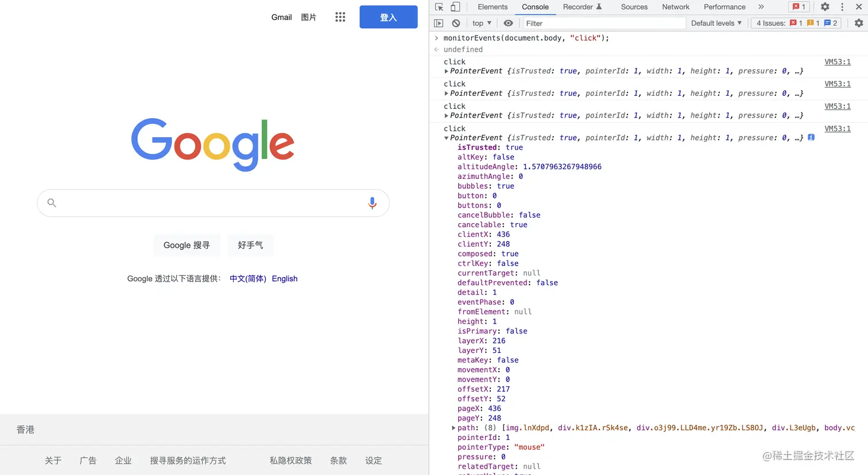Viewport: 868px width, 475px height.
Task: Open the 企业 footer link
Action: click(123, 461)
